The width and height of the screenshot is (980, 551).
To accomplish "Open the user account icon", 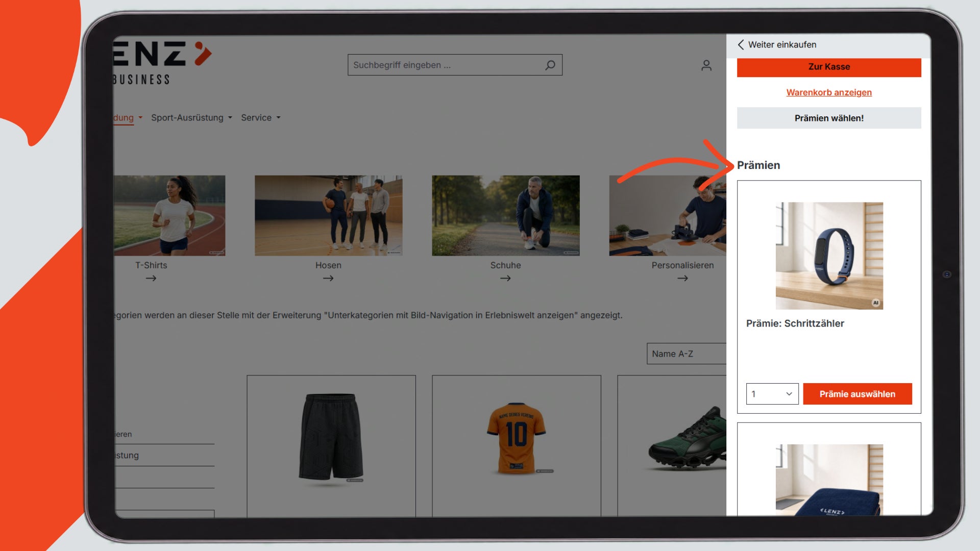I will point(706,65).
